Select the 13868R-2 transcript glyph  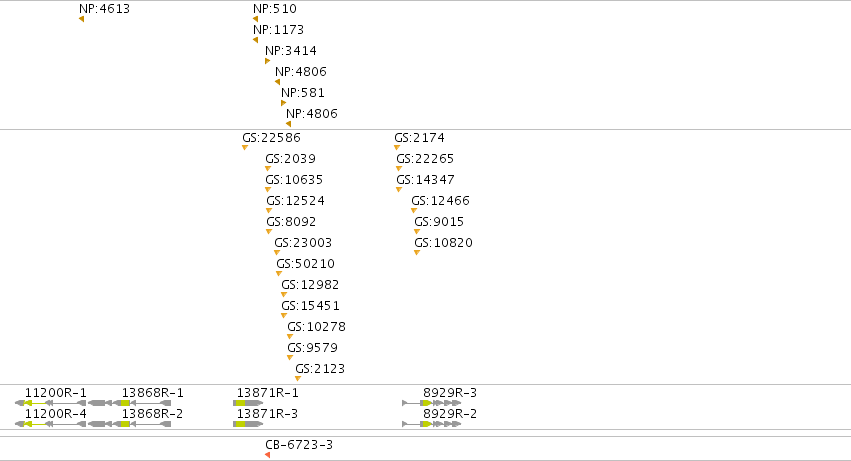[x=129, y=424]
